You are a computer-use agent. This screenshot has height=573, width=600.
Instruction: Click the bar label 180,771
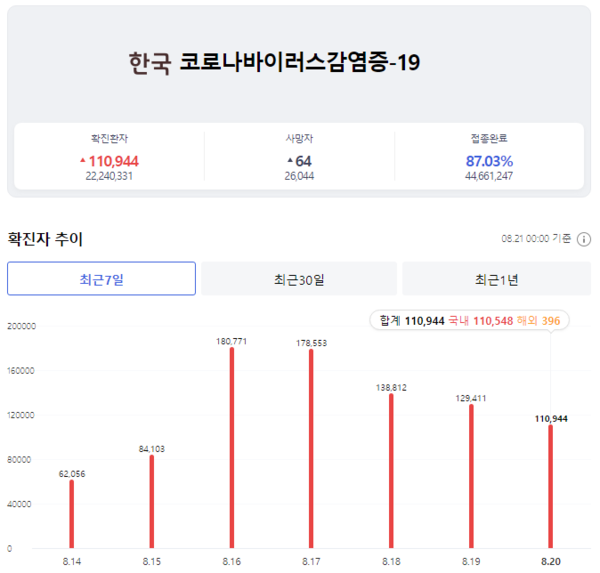pos(232,341)
